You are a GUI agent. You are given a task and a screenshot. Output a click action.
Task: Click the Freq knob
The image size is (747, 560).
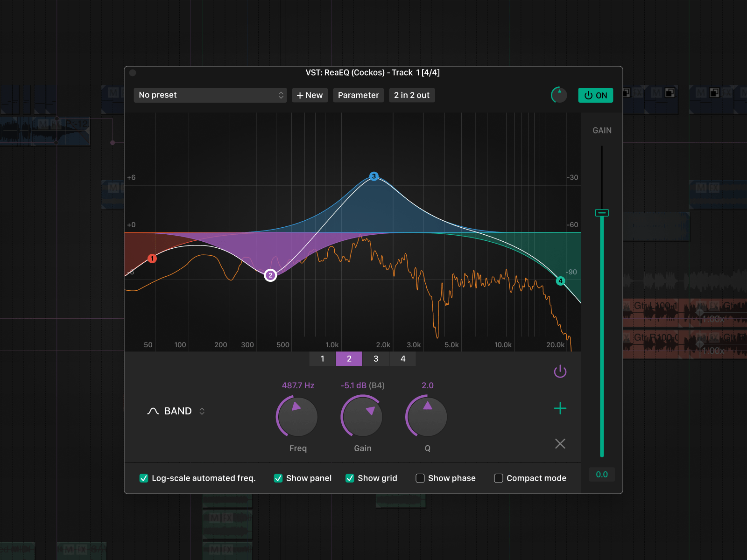(297, 417)
